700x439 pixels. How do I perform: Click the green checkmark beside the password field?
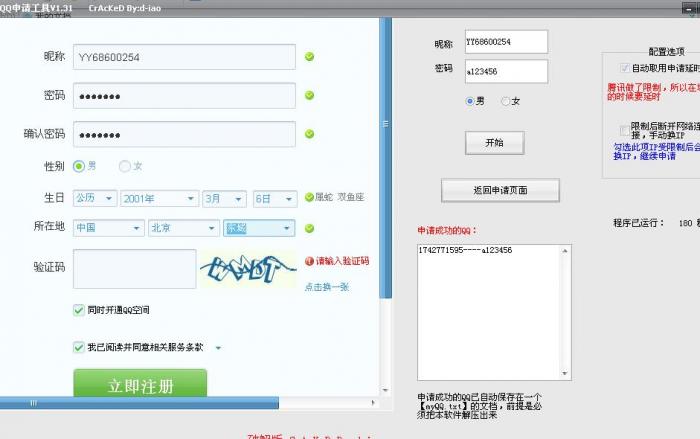click(309, 95)
